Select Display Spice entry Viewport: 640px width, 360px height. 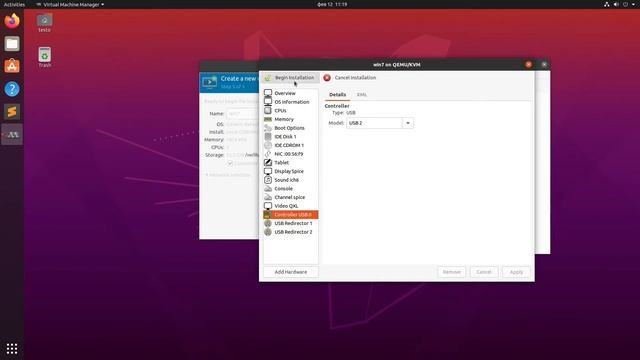click(x=291, y=171)
